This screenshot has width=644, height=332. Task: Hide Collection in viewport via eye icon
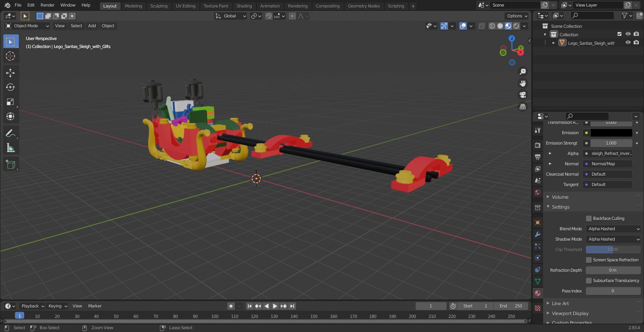628,34
